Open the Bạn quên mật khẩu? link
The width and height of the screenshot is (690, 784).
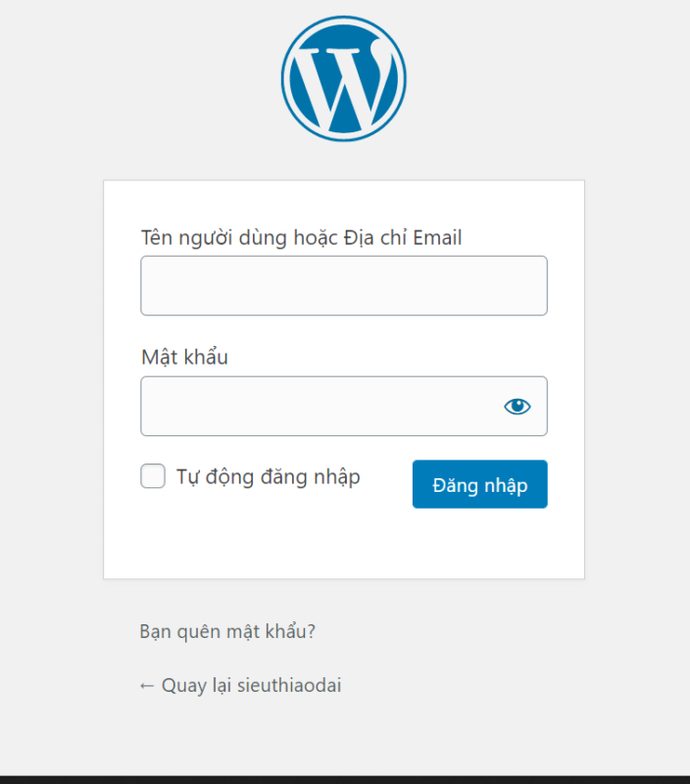pos(227,632)
